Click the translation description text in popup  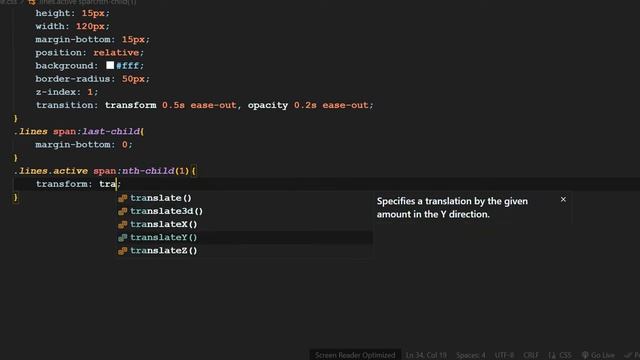tap(452, 208)
